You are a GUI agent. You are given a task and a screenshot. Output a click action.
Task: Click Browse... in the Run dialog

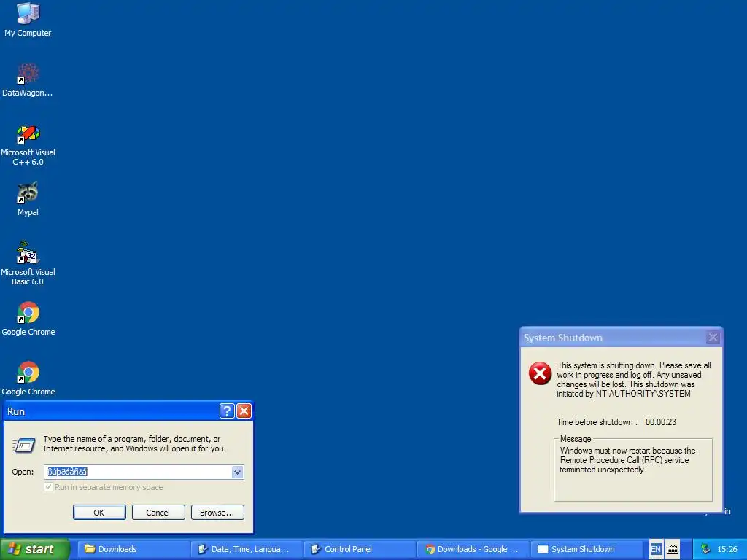pyautogui.click(x=217, y=513)
